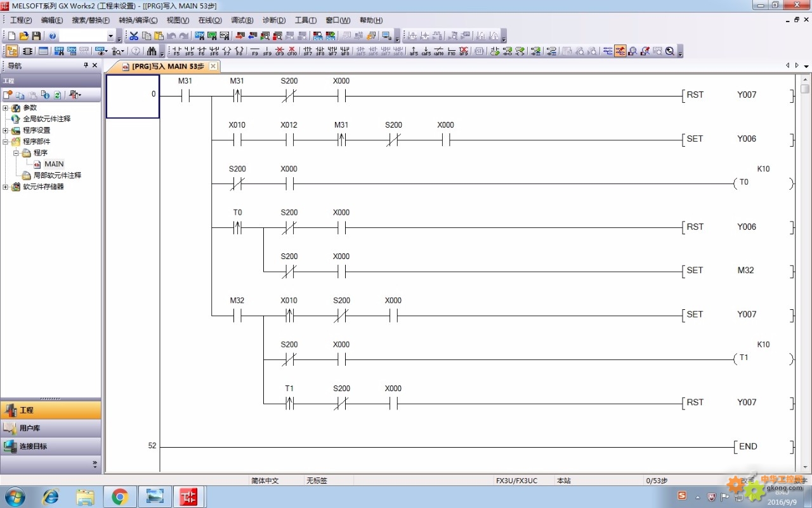The image size is (812, 508).
Task: Expand the 参数 tree node
Action: tap(6, 108)
